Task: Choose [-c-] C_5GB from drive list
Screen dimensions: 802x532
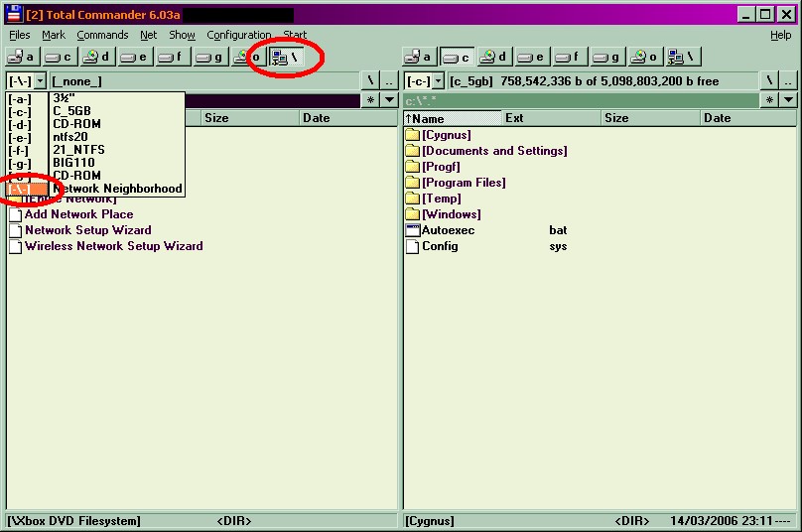Action: pyautogui.click(x=95, y=111)
